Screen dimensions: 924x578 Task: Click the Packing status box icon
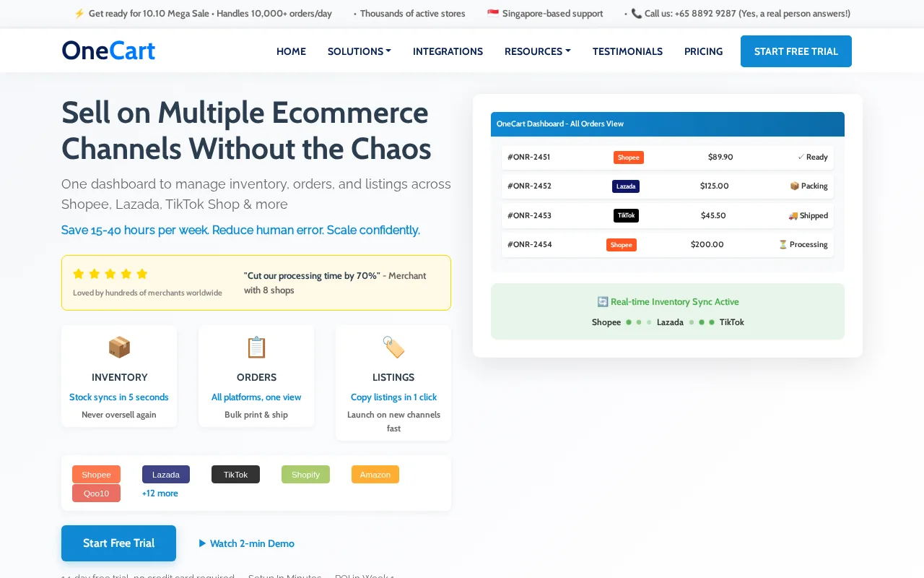(x=794, y=186)
